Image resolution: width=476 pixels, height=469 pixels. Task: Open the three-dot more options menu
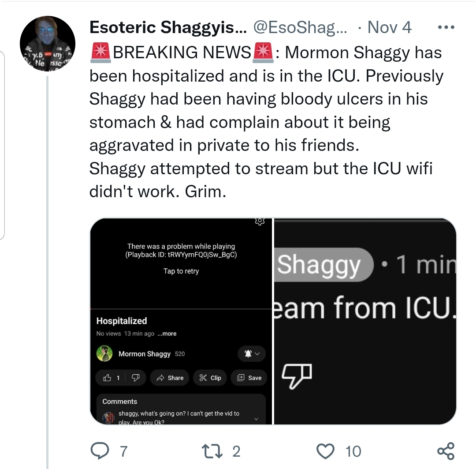(x=445, y=27)
